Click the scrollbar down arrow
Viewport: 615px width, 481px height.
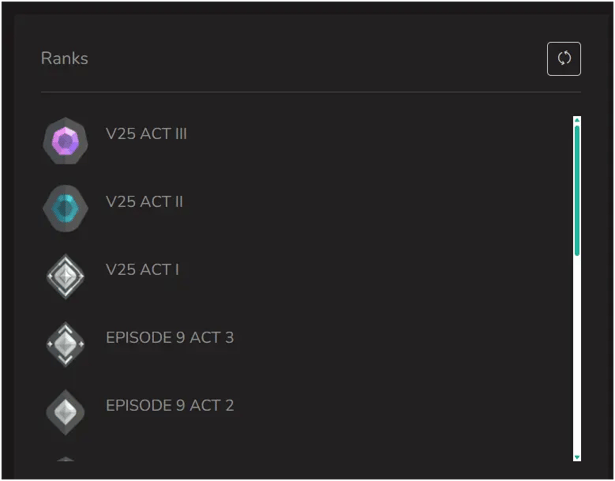pyautogui.click(x=577, y=456)
